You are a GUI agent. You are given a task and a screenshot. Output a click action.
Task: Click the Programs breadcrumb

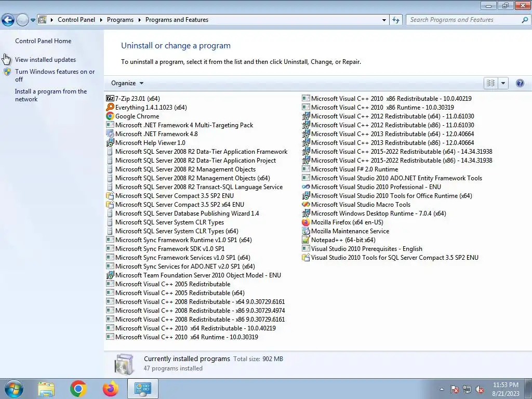[x=120, y=20]
